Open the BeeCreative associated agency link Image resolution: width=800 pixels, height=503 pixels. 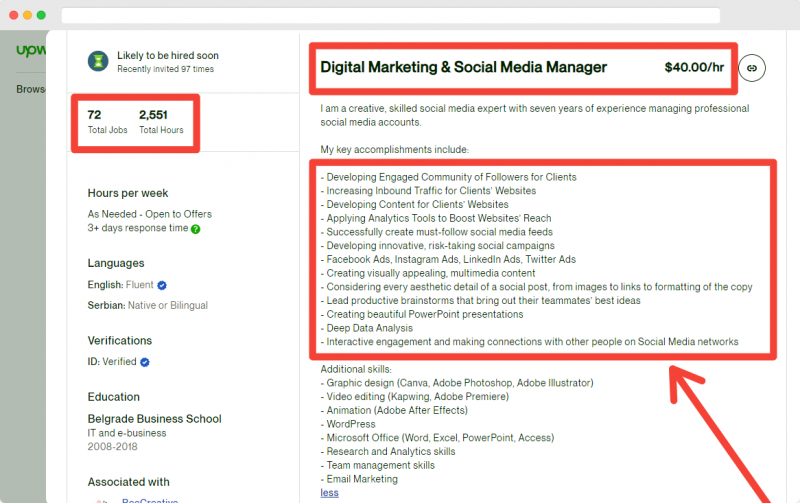tap(150, 500)
